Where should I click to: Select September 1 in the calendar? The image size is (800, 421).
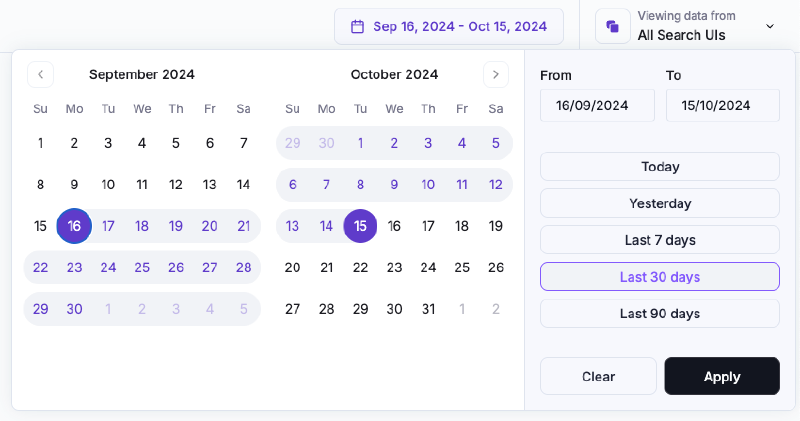coord(40,143)
